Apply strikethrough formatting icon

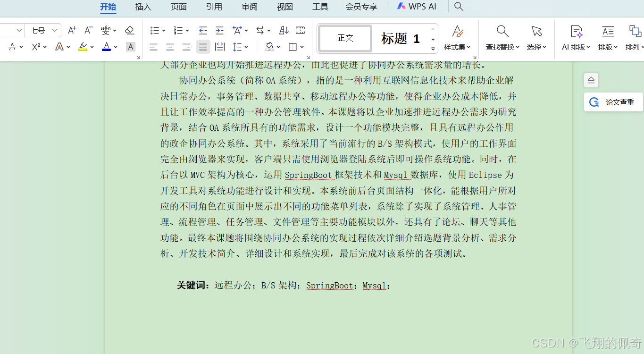[12, 47]
